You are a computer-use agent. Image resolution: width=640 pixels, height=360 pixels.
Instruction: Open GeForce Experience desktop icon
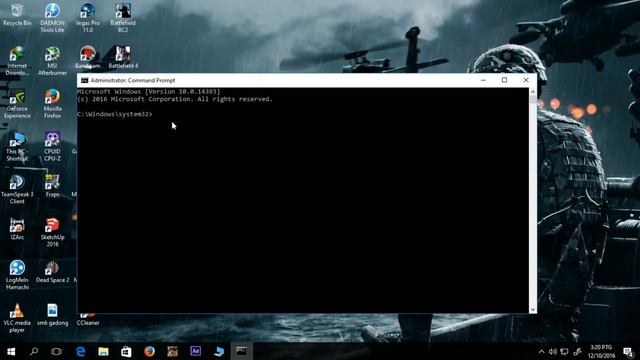tap(17, 104)
